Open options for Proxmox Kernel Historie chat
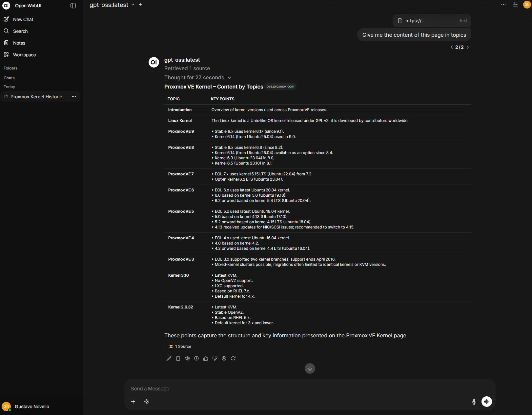Viewport: 532px width, 415px height. (74, 96)
